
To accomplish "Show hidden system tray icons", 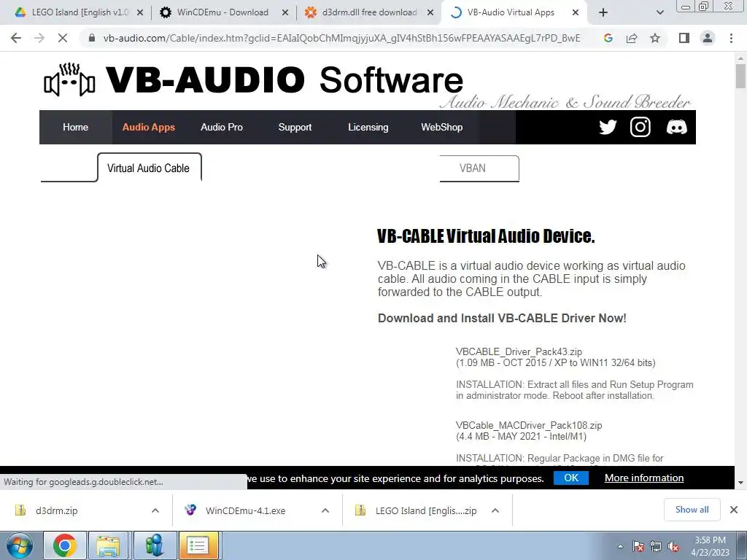I will 620,547.
